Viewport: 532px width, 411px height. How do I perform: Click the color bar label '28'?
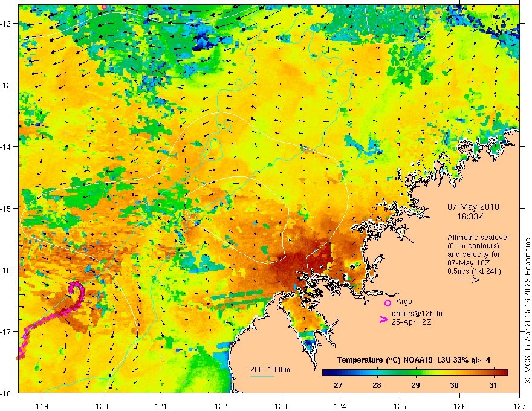377,385
